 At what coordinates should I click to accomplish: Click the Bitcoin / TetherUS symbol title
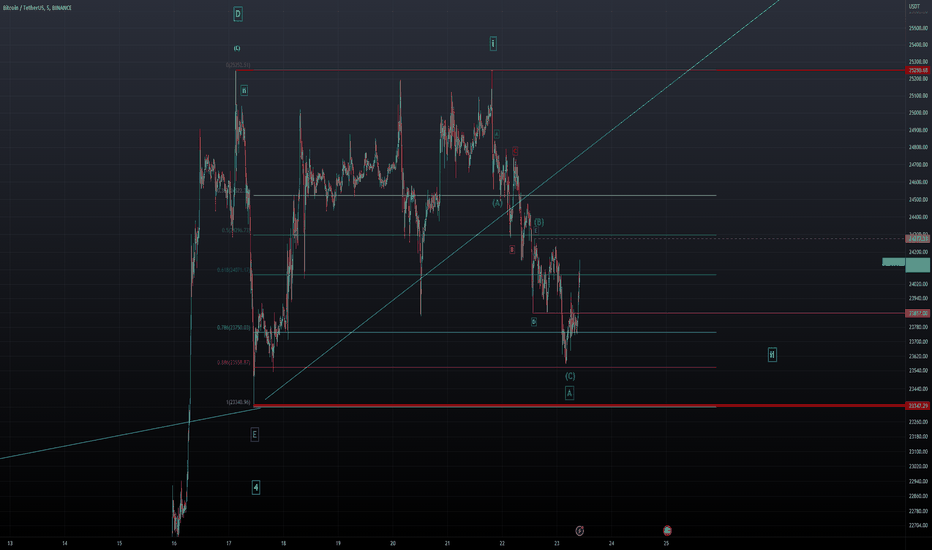point(37,8)
